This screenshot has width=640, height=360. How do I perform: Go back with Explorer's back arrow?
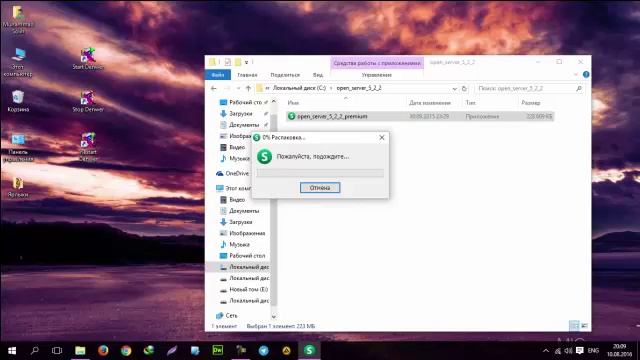pyautogui.click(x=213, y=88)
